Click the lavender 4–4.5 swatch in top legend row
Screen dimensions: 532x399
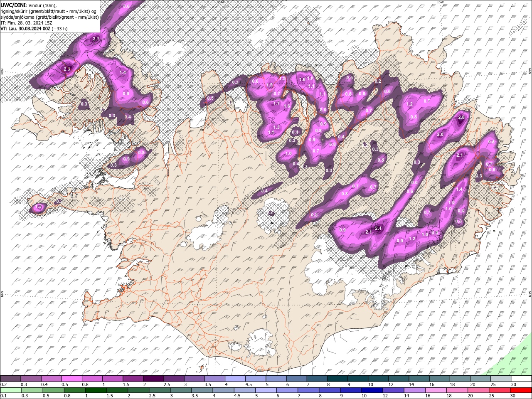pyautogui.click(x=235, y=378)
